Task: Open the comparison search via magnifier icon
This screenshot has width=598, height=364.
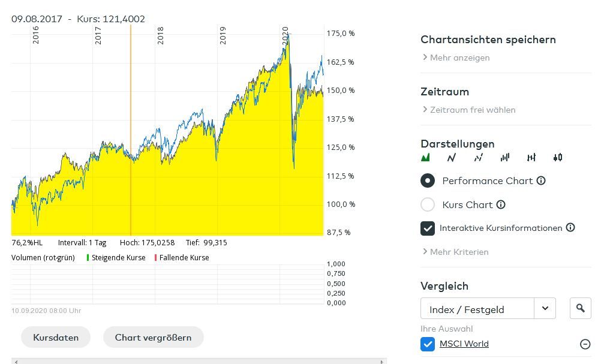Action: coord(580,308)
